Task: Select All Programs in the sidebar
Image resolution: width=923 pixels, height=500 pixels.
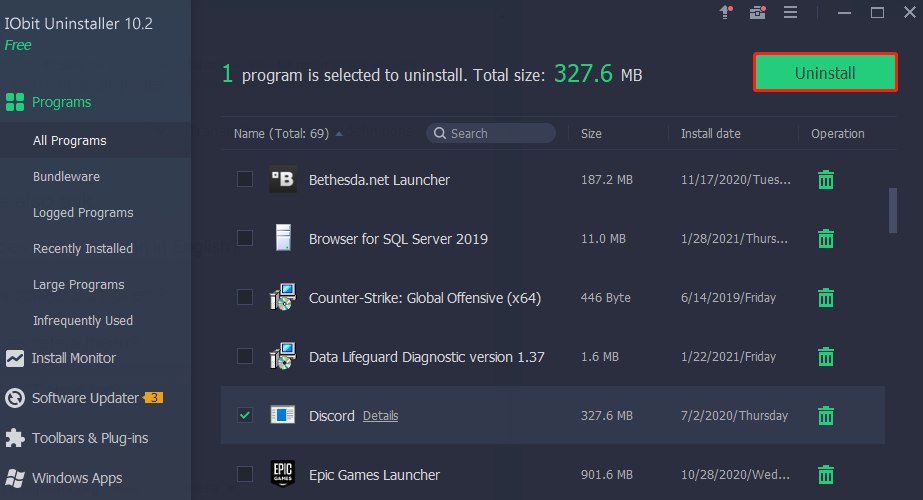Action: [95, 141]
